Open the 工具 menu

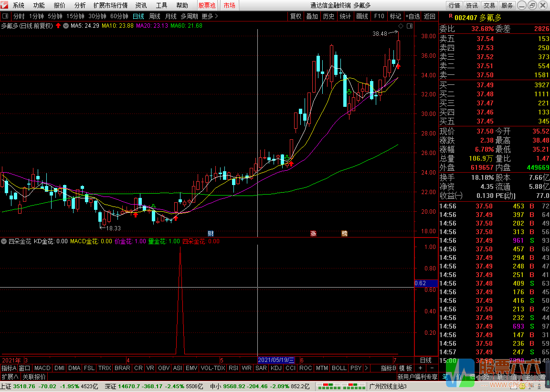coord(162,5)
